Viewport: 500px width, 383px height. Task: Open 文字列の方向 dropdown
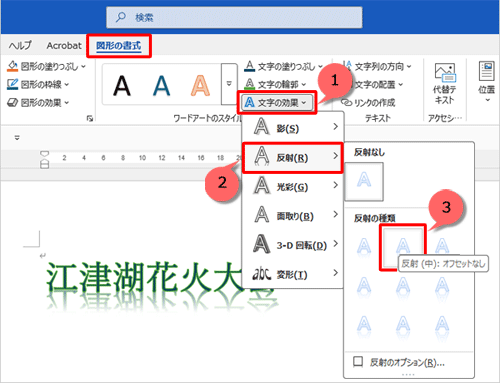click(x=377, y=66)
